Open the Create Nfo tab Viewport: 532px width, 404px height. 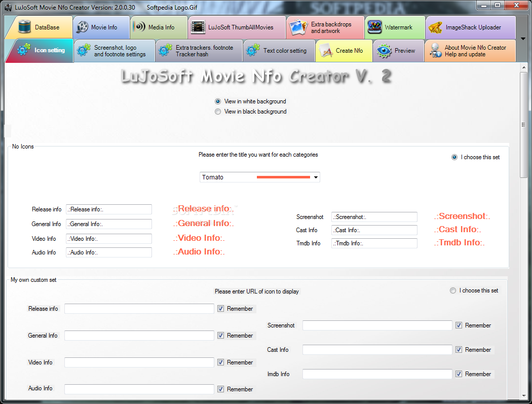pos(344,51)
